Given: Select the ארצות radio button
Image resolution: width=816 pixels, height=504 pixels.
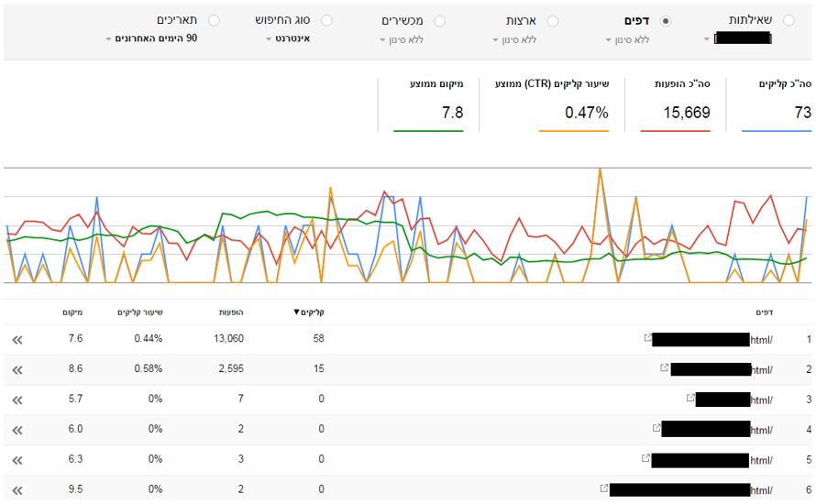Looking at the screenshot, I should (x=553, y=20).
